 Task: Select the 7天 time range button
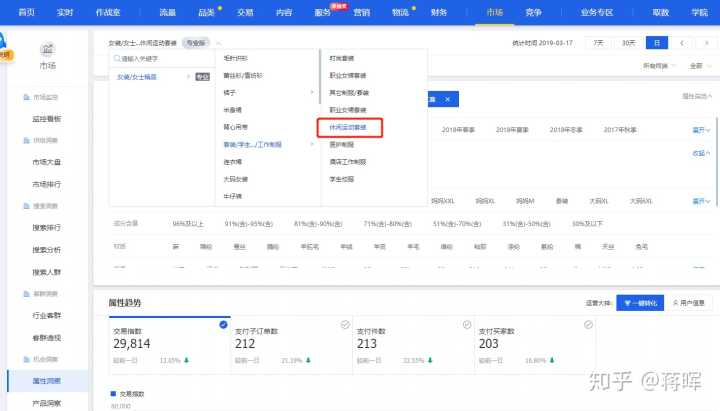[x=598, y=43]
